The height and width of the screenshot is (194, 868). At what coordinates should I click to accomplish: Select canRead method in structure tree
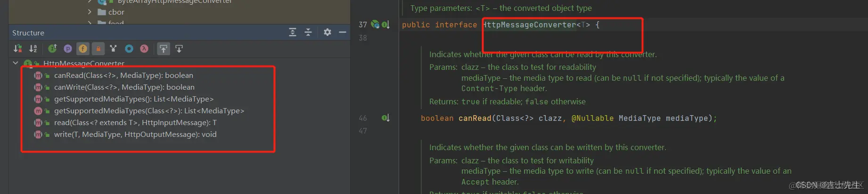pos(123,75)
